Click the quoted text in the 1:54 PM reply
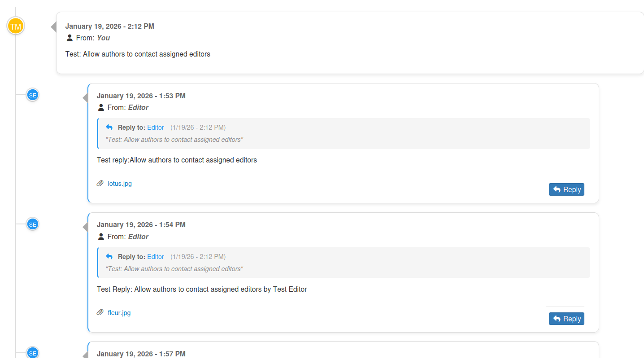This screenshot has width=644, height=364. [x=174, y=269]
